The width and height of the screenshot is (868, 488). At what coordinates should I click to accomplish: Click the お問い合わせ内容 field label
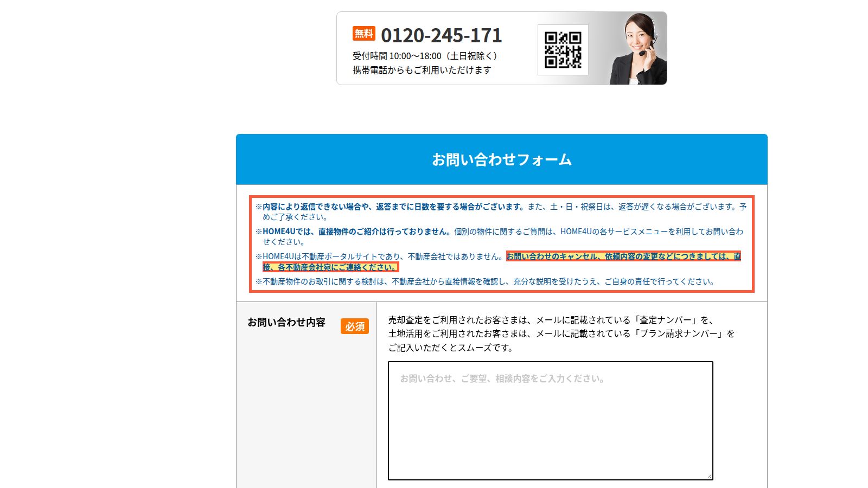[286, 322]
